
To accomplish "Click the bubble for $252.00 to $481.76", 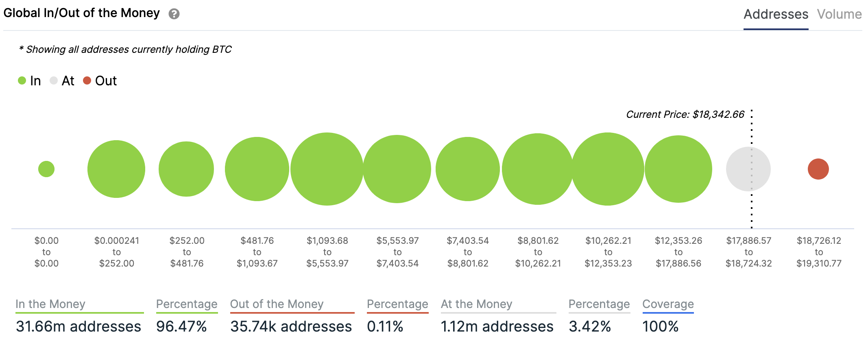I will pos(186,169).
